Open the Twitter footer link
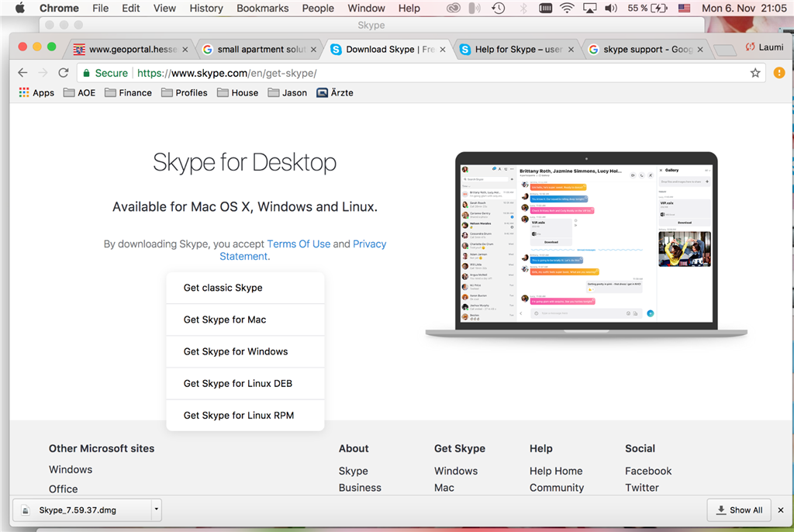This screenshot has width=794, height=532. coord(641,488)
